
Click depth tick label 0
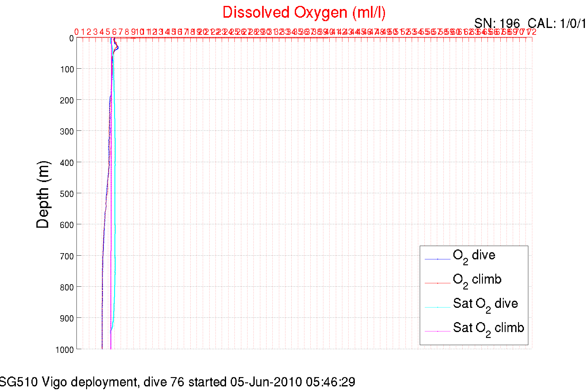[72, 39]
